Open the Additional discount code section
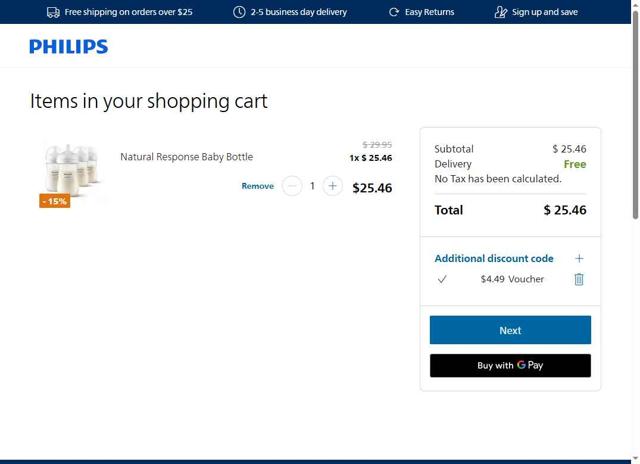Image resolution: width=640 pixels, height=464 pixels. (494, 258)
